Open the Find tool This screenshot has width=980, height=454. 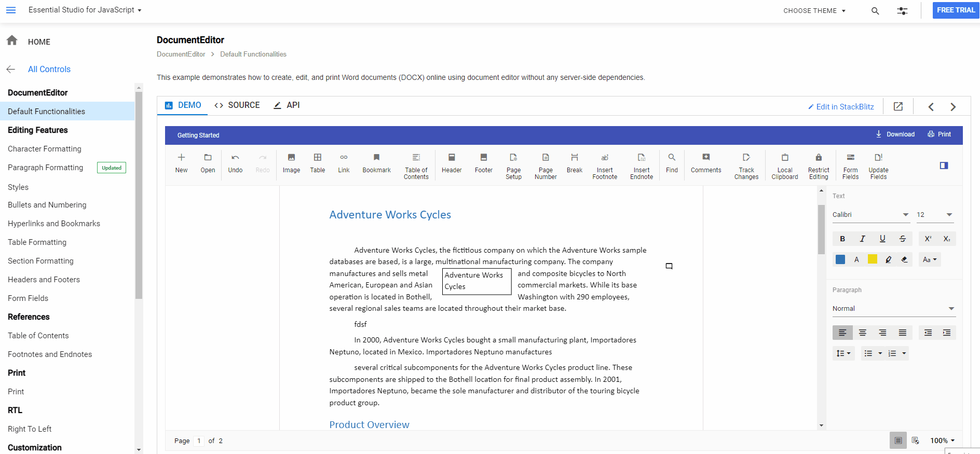click(672, 163)
